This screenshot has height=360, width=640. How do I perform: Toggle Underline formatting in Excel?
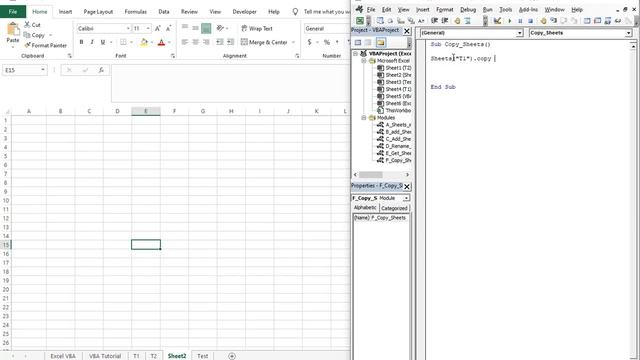(102, 42)
